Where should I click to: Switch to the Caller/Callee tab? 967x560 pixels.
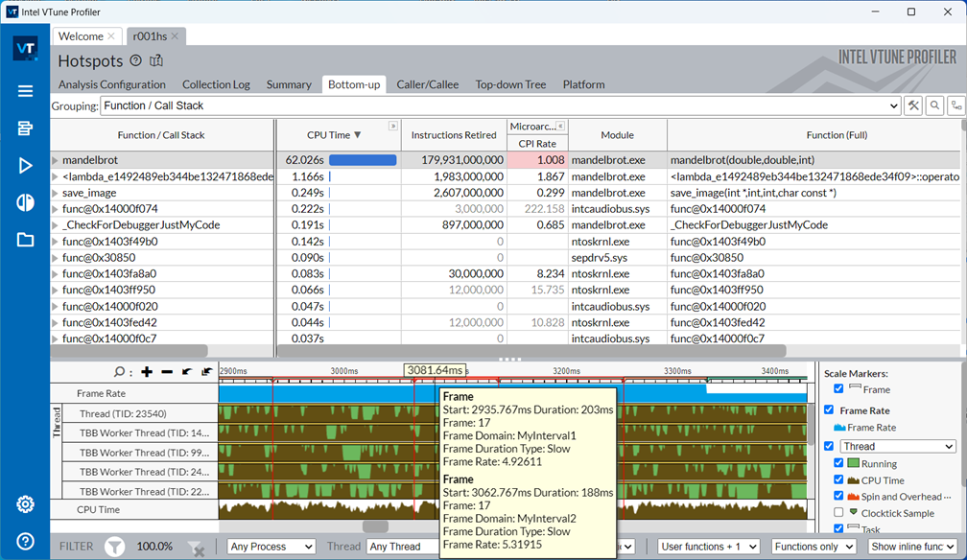[x=427, y=84]
